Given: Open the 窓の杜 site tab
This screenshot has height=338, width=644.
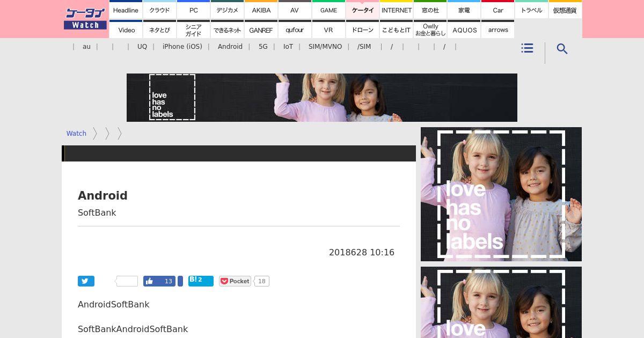Looking at the screenshot, I should click(430, 10).
